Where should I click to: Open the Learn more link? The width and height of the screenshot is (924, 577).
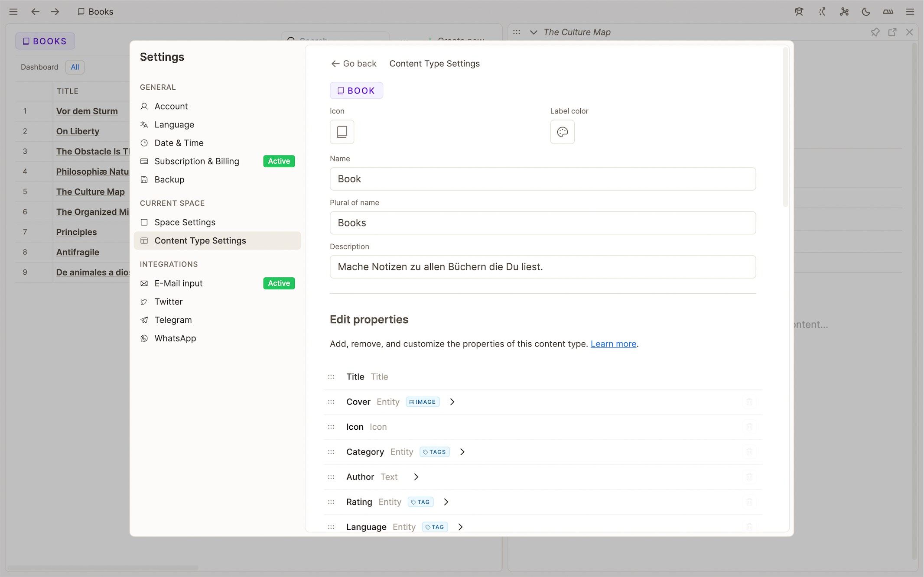(x=613, y=344)
